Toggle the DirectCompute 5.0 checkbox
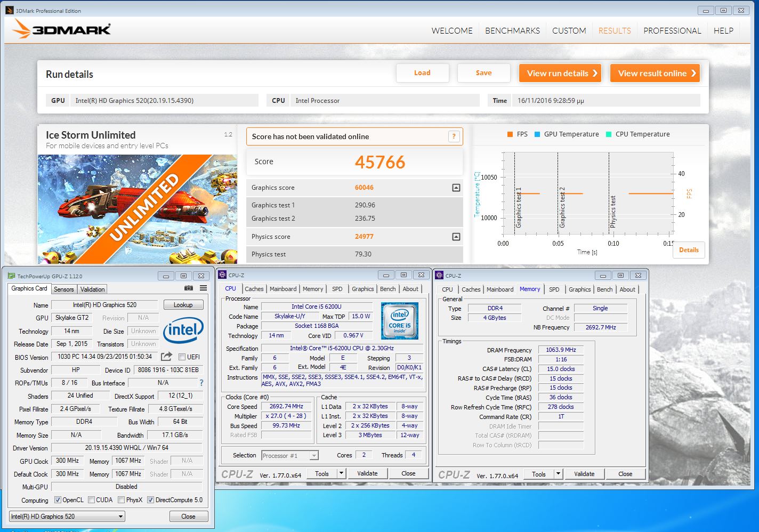759x532 pixels. (x=151, y=500)
